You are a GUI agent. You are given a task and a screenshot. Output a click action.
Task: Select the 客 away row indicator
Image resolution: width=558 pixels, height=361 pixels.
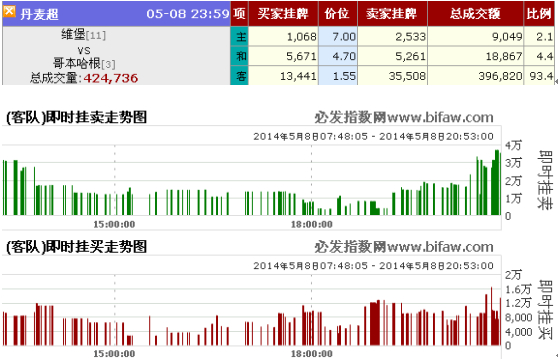(239, 75)
